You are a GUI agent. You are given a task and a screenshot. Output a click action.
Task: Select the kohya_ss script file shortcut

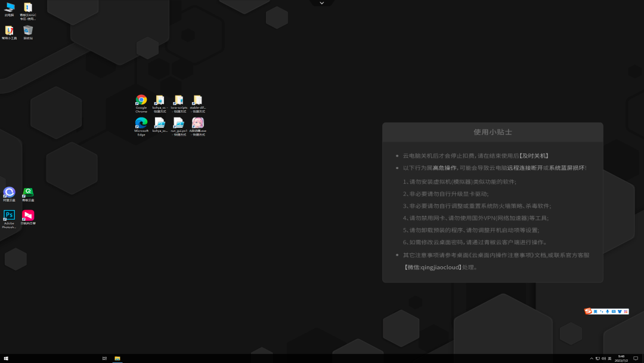pyautogui.click(x=160, y=125)
